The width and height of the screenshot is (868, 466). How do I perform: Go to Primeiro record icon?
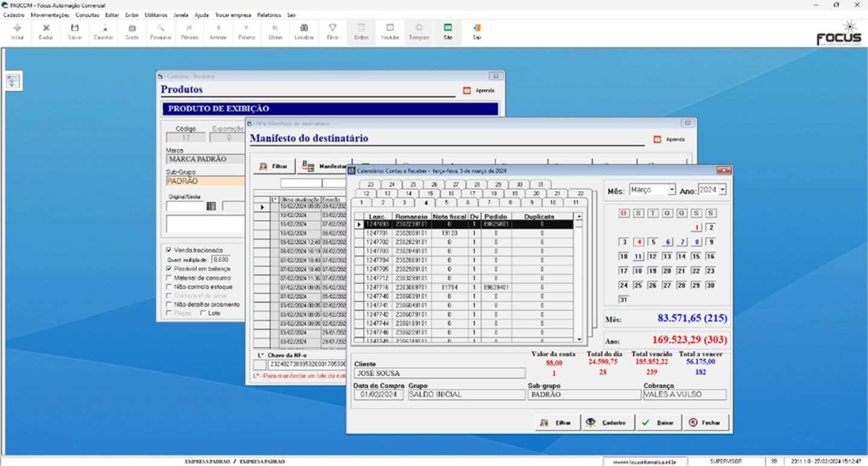pyautogui.click(x=189, y=28)
